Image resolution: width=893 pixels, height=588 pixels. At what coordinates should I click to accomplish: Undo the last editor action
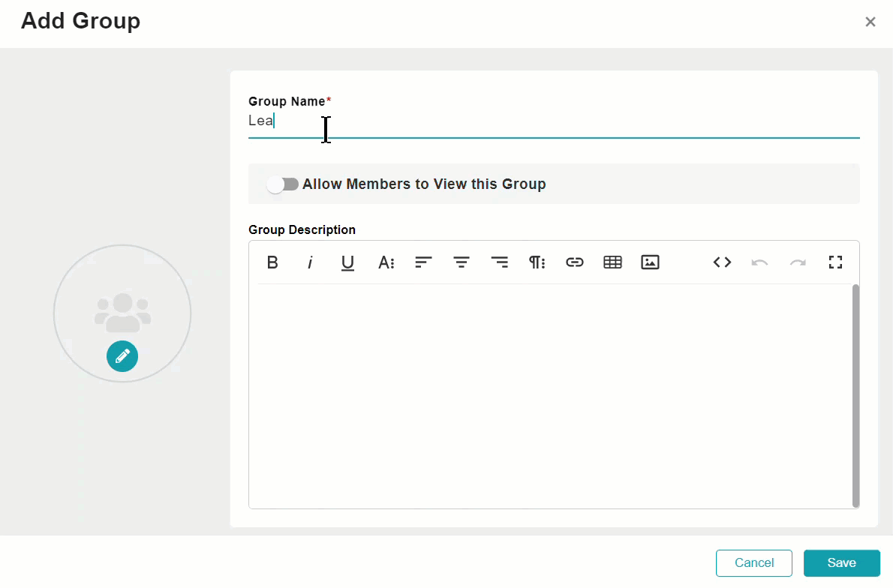pyautogui.click(x=759, y=262)
